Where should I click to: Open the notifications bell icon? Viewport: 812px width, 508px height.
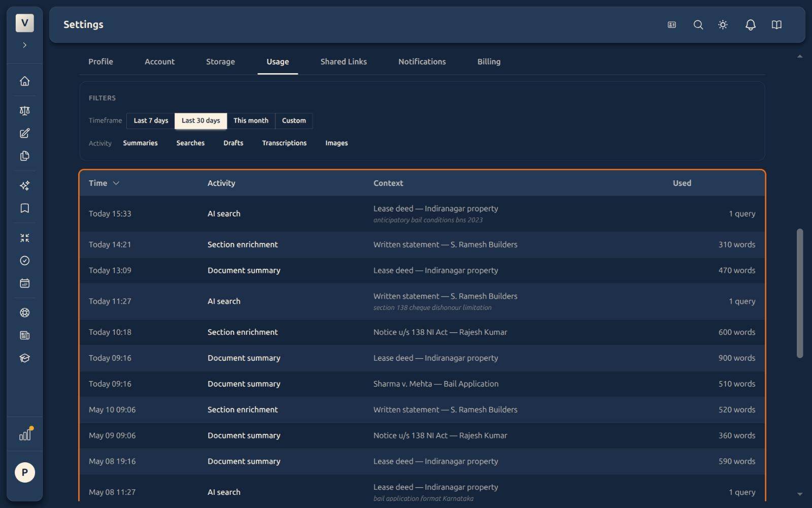[750, 24]
